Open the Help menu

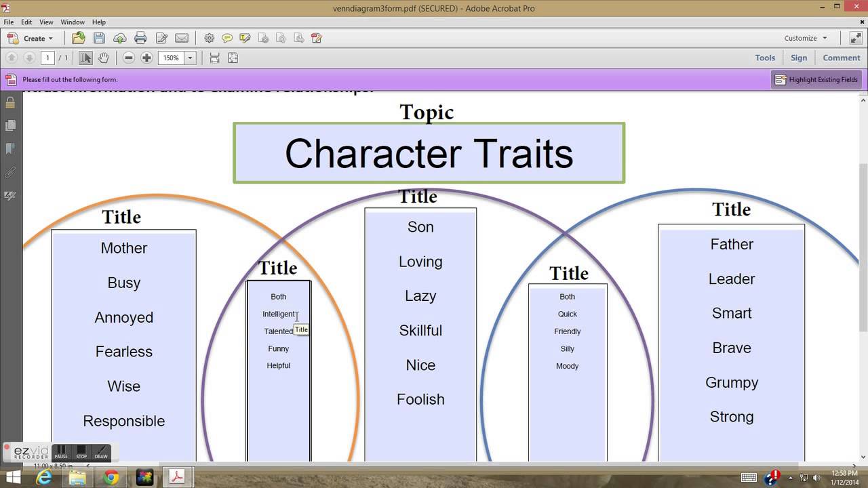98,22
